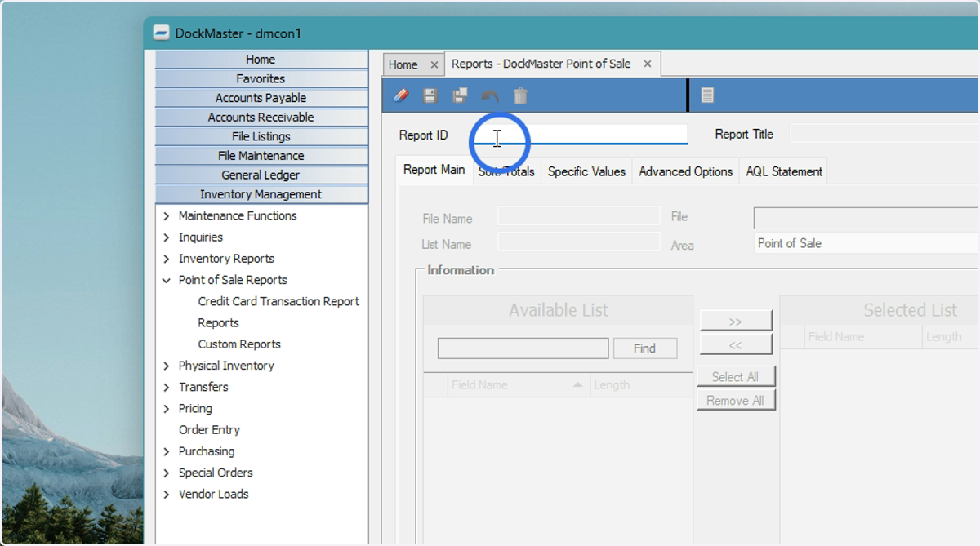Open the Favorites section in sidebar
The width and height of the screenshot is (980, 546).
point(261,78)
